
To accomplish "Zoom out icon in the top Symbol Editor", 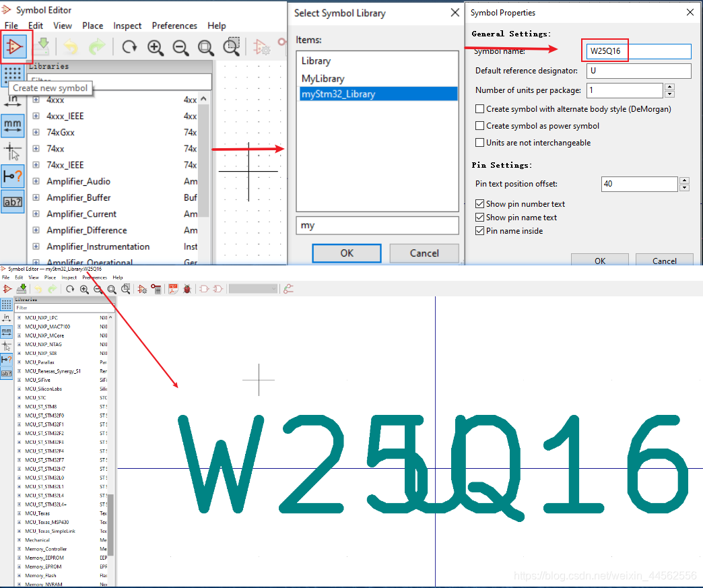I will (180, 47).
